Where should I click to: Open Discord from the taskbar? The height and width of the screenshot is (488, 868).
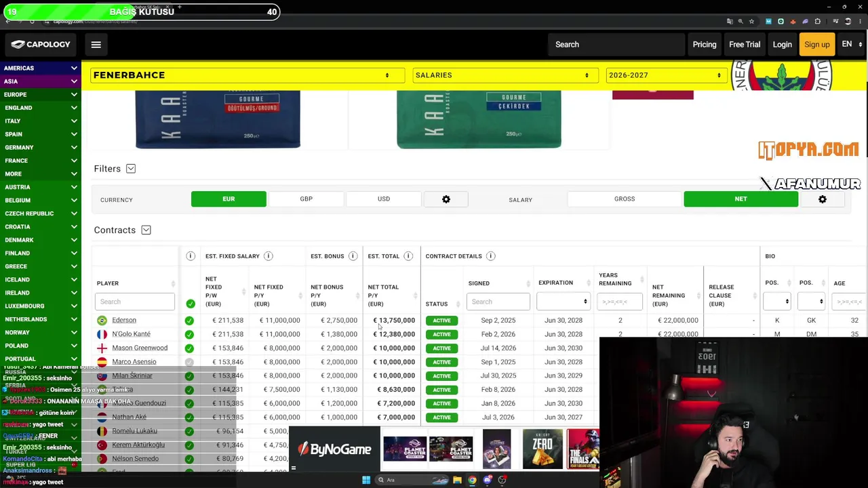pos(487,480)
